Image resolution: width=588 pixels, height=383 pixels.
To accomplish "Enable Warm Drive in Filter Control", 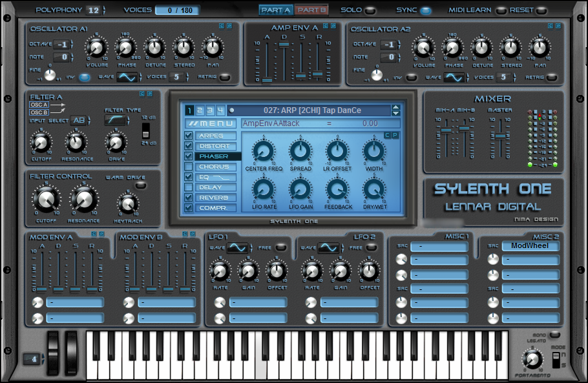I will pyautogui.click(x=141, y=185).
